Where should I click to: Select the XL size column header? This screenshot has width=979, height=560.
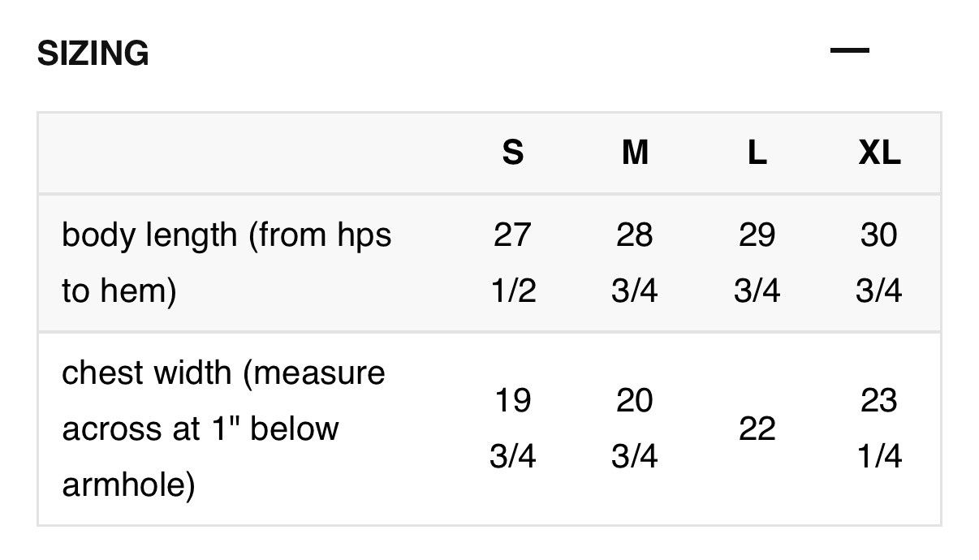tap(879, 153)
